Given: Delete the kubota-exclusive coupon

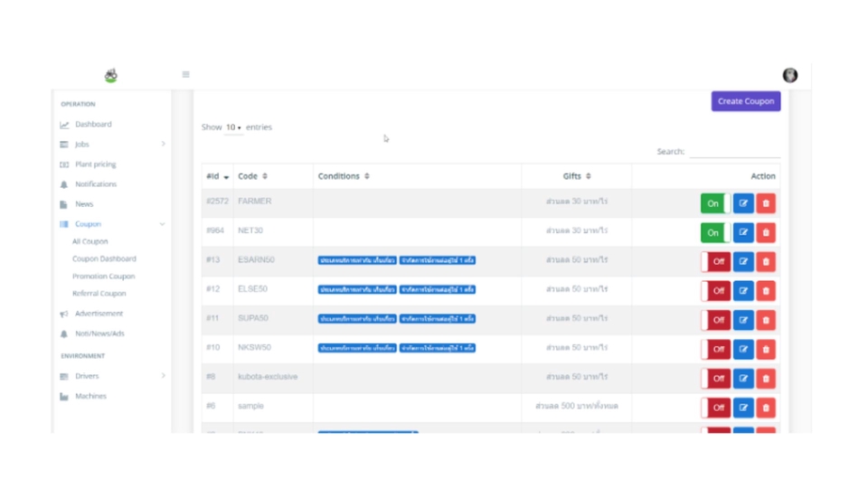Looking at the screenshot, I should coord(766,379).
